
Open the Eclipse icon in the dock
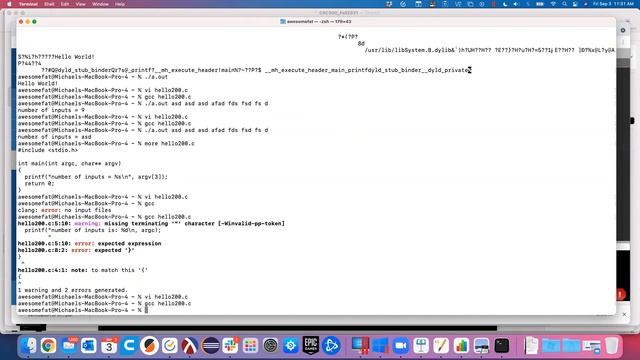point(210,346)
